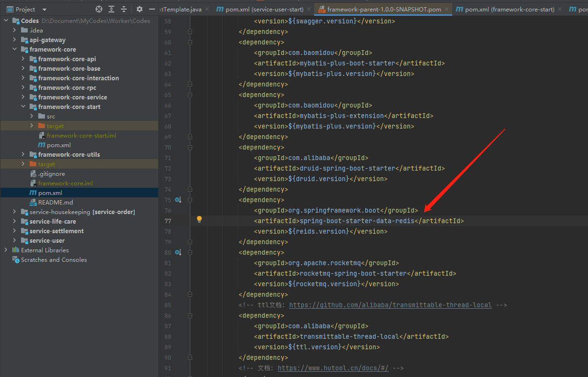588x377 pixels.
Task: Select the framework-parent-1.0.0-SNAPSHOT.pom tab
Action: tap(384, 9)
